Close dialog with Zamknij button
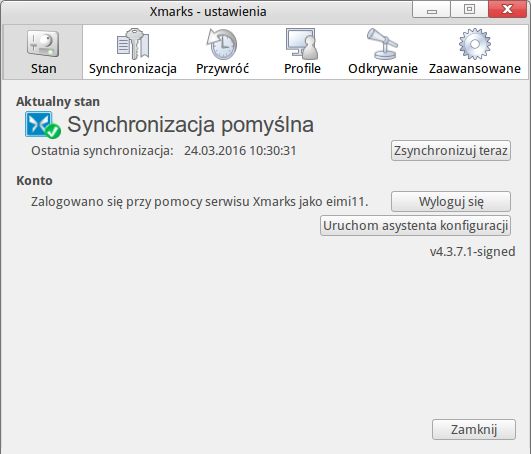Viewport: 531px width, 454px height. pos(474,430)
